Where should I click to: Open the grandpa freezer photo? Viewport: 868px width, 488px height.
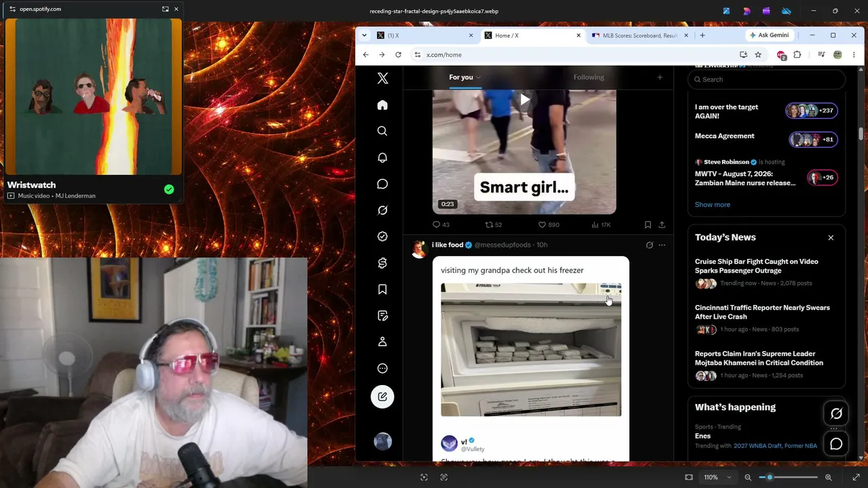coord(531,350)
